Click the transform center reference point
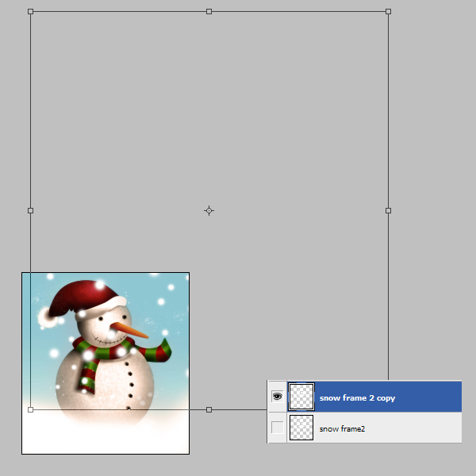The height and width of the screenshot is (476, 476). 209,210
